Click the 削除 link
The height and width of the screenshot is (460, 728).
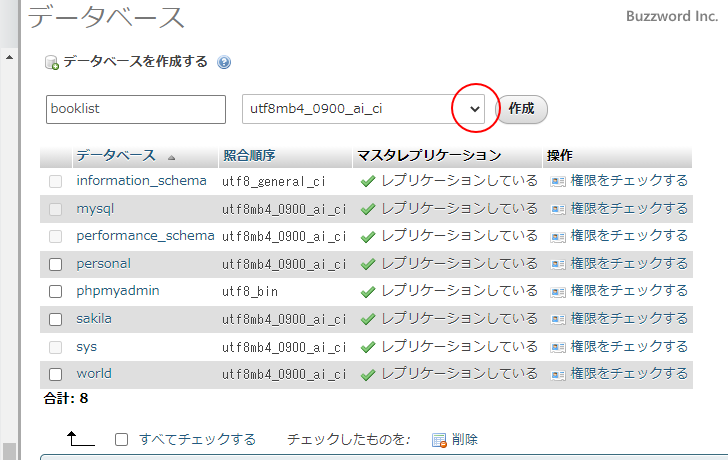tap(465, 440)
